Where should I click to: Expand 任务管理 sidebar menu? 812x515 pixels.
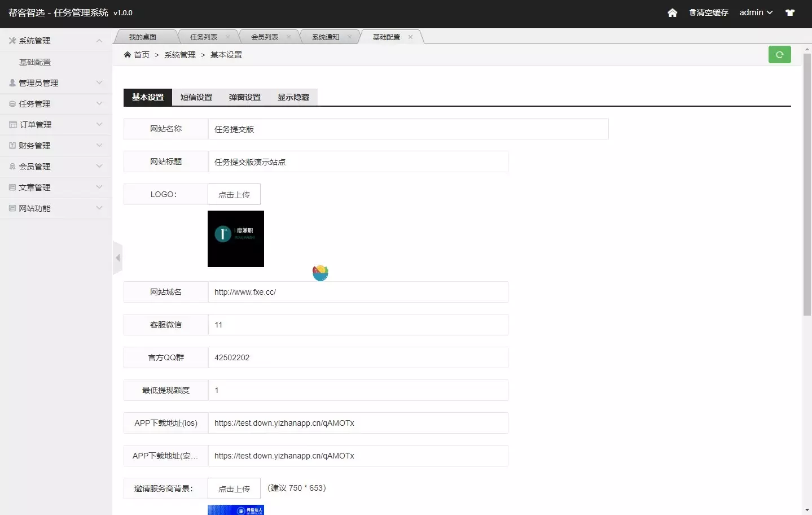[x=56, y=104]
